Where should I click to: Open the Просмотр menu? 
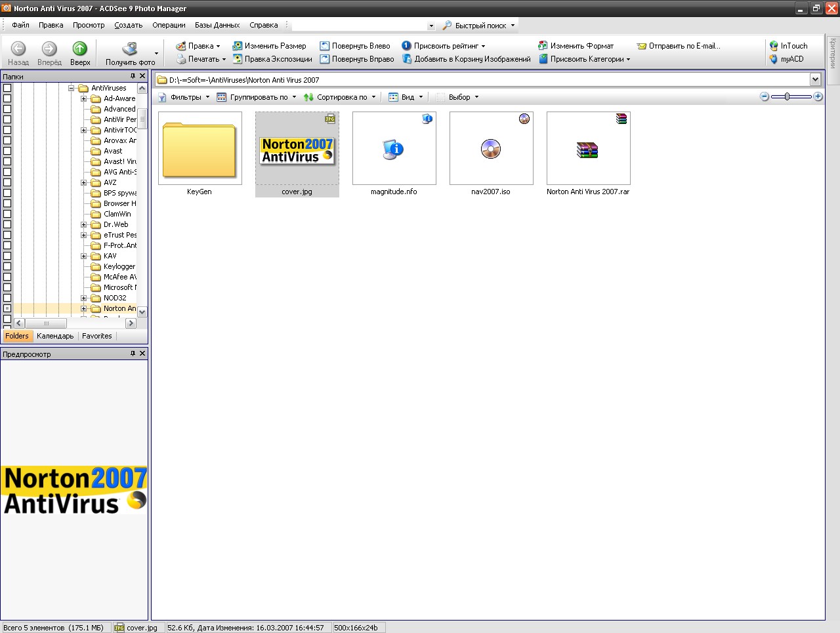(89, 25)
